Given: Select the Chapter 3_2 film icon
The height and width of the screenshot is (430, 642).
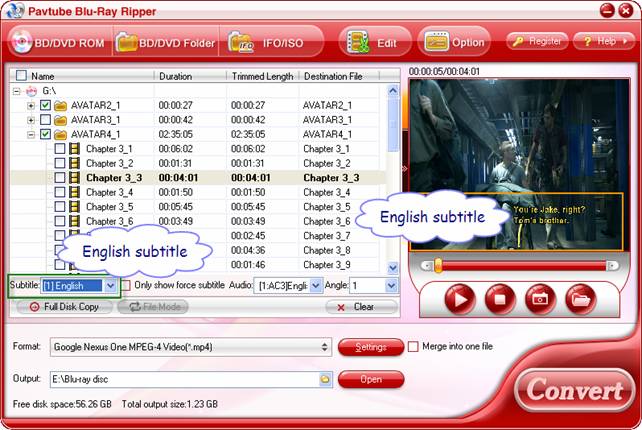Looking at the screenshot, I should tap(74, 163).
